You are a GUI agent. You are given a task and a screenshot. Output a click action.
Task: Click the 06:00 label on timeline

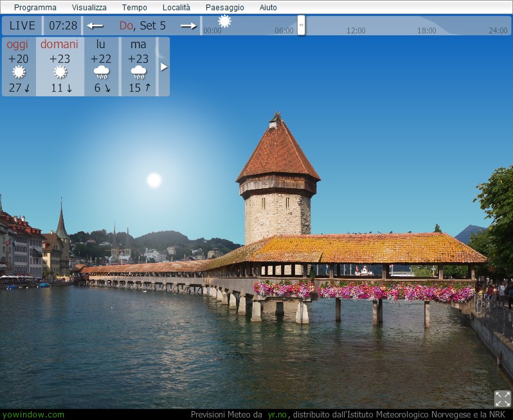point(284,31)
